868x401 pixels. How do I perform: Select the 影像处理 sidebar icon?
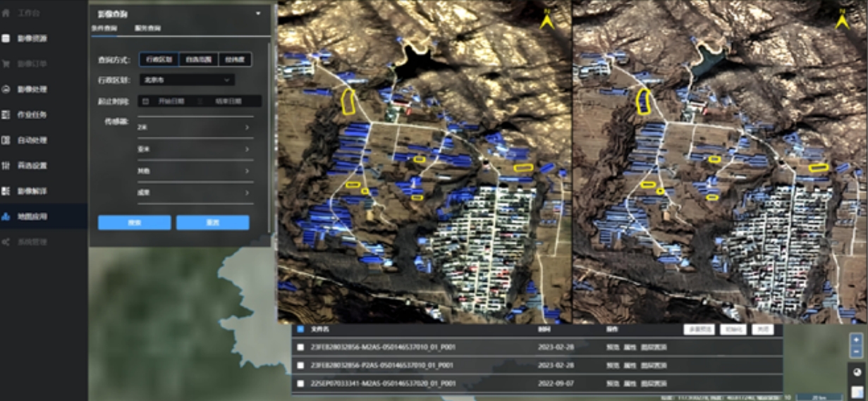pos(6,90)
